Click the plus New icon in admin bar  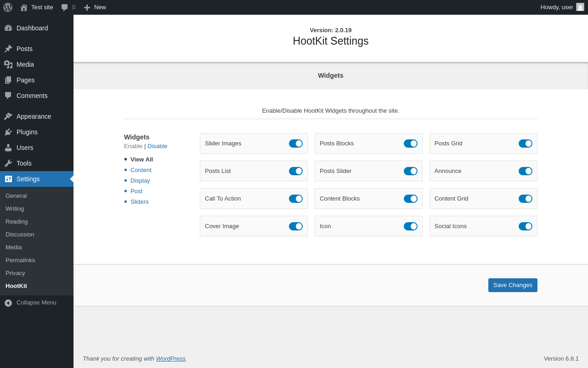click(x=87, y=7)
